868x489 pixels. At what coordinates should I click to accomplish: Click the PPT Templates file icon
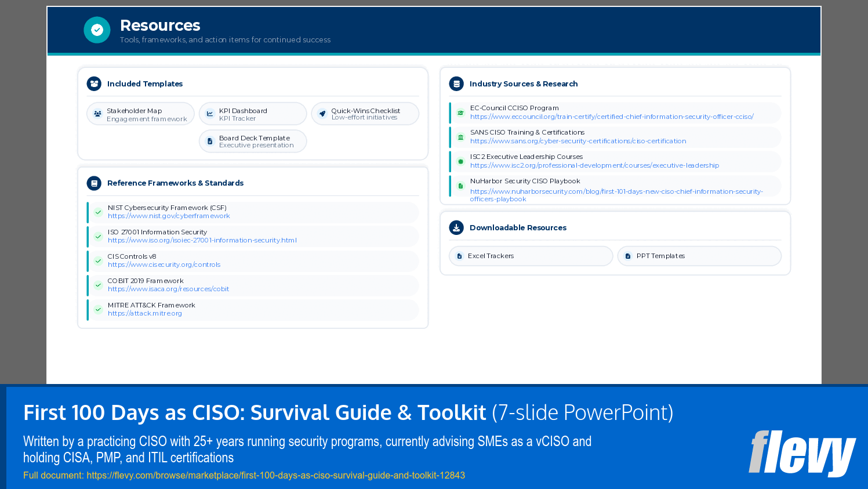(x=628, y=256)
